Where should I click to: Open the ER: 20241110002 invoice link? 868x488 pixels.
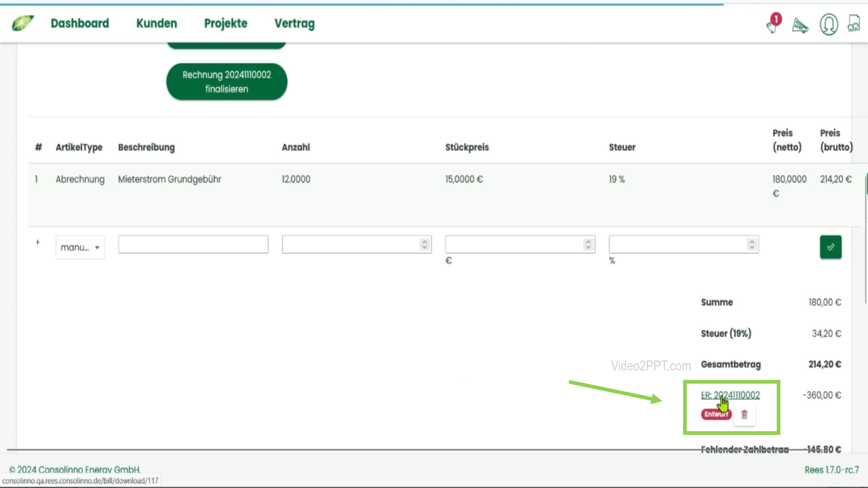coord(730,395)
